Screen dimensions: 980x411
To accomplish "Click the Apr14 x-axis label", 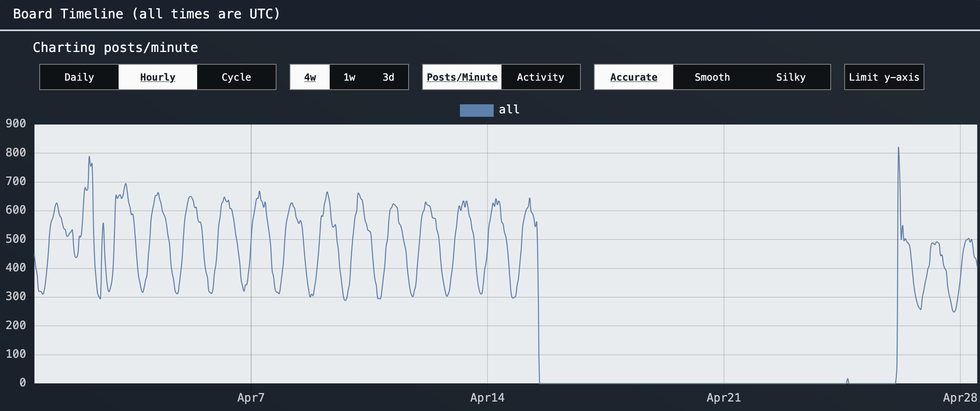I will pyautogui.click(x=487, y=397).
